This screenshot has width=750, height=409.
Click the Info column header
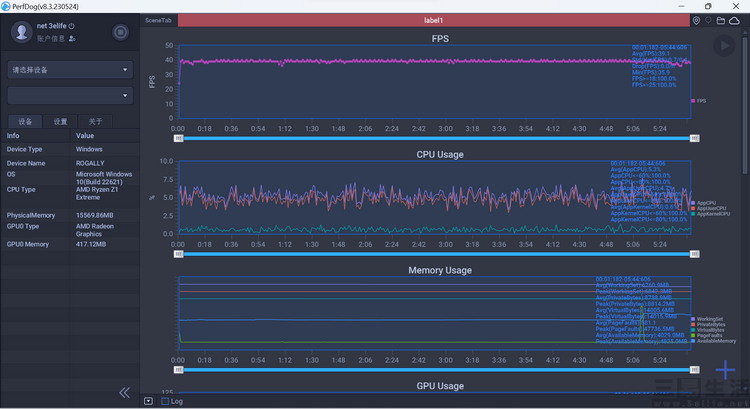point(13,136)
